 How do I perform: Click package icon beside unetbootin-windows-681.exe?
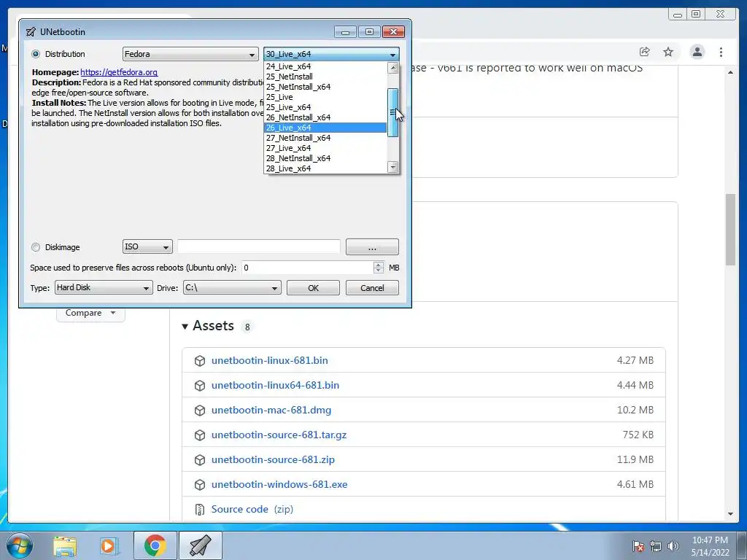point(200,485)
